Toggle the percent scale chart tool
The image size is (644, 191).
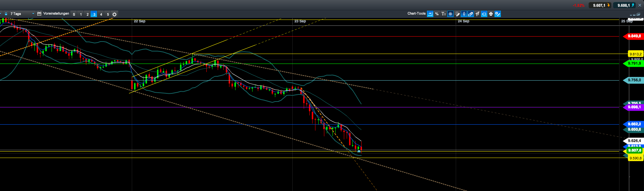tap(437, 14)
